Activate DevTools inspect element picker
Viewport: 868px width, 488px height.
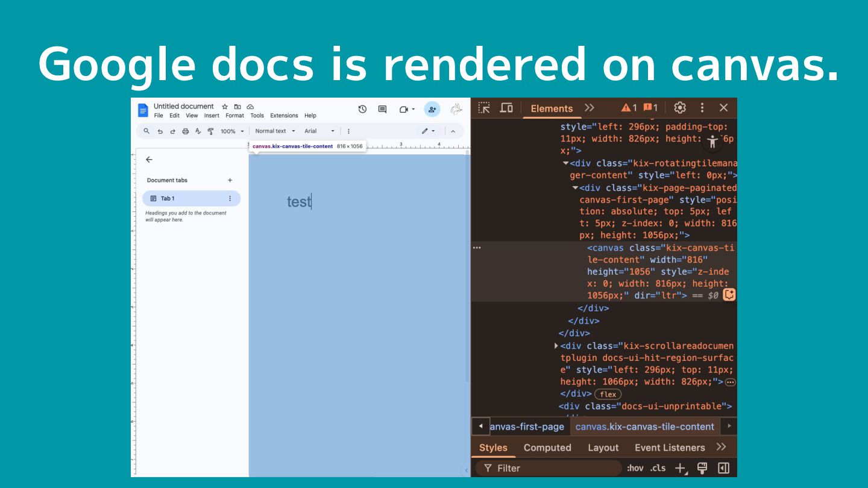484,108
